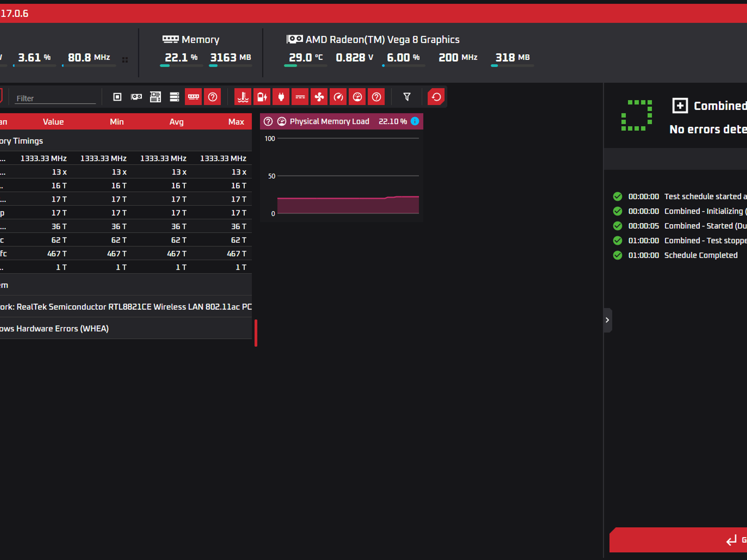Click the green dashed square status icon
This screenshot has height=560, width=747.
[636, 115]
